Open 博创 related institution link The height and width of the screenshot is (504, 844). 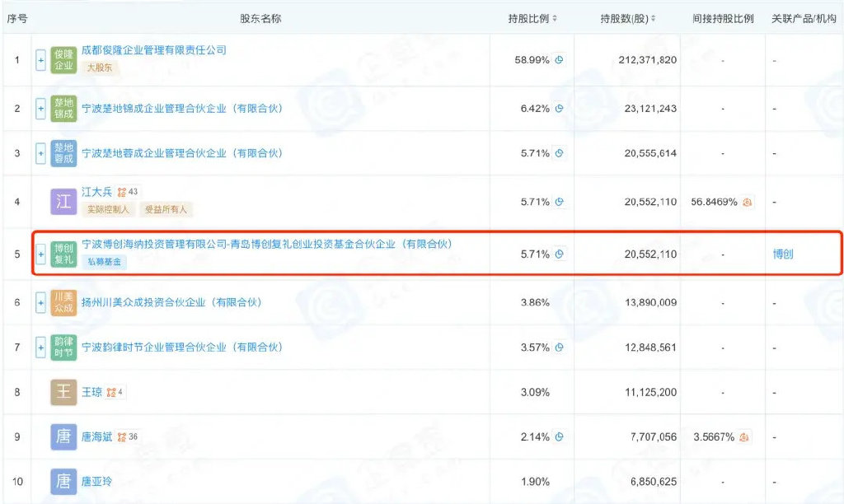(783, 254)
